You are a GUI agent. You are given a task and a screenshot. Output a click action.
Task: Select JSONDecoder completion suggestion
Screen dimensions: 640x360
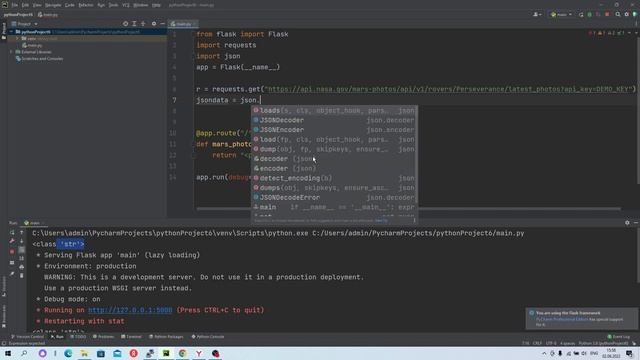point(334,120)
